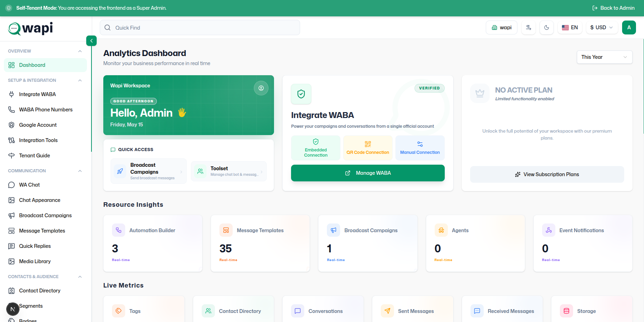The height and width of the screenshot is (322, 644).
Task: Click the Manage WABA button
Action: pyautogui.click(x=368, y=173)
